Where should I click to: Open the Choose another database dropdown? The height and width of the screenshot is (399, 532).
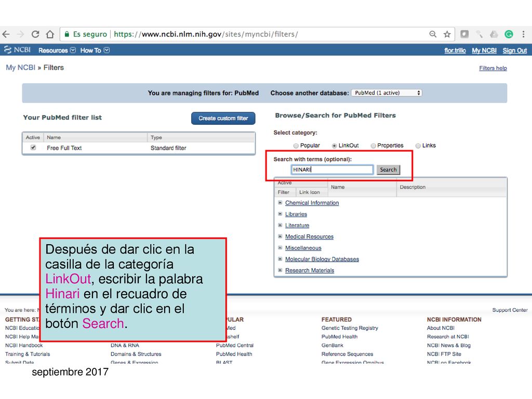click(x=387, y=93)
